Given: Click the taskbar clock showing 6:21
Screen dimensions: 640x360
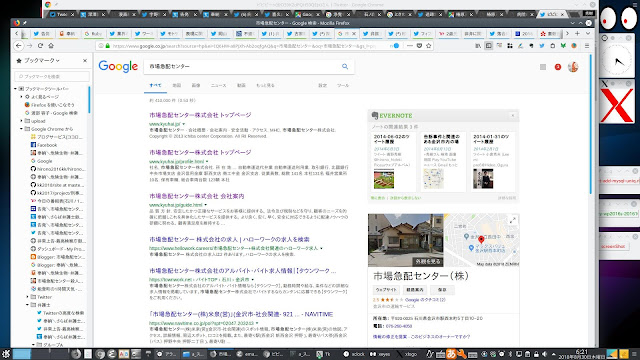Looking at the screenshot, I should click(x=581, y=354).
